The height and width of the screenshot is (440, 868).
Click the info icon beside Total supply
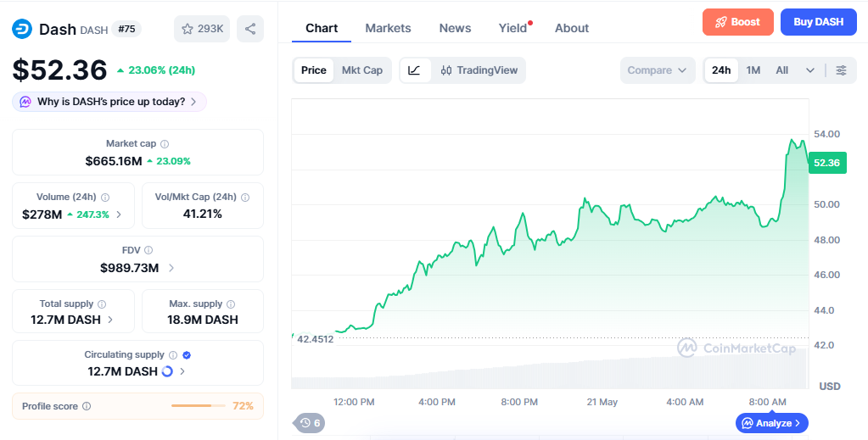coord(102,304)
